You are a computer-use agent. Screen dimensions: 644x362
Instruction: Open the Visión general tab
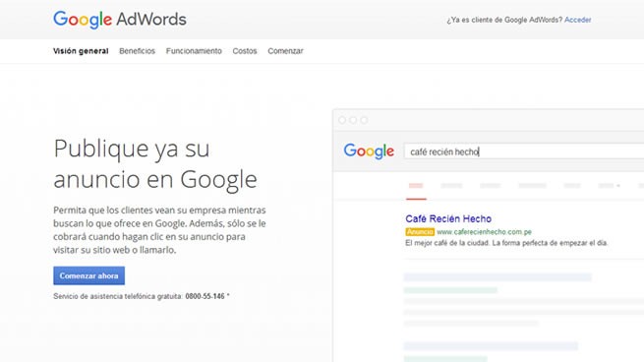click(81, 51)
